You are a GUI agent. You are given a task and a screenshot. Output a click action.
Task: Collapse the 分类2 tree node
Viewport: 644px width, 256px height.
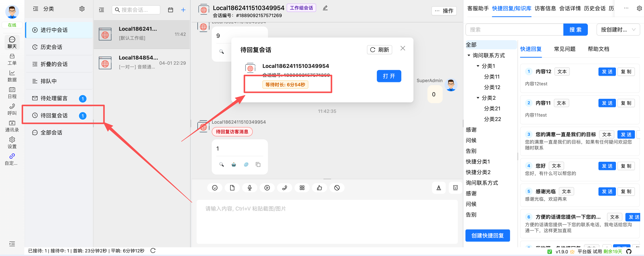click(x=478, y=98)
